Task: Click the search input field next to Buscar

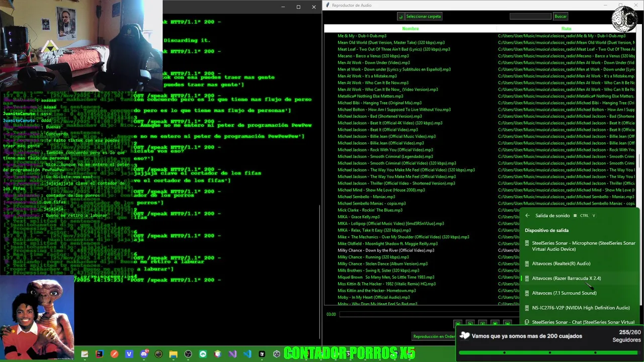Action: [530, 17]
